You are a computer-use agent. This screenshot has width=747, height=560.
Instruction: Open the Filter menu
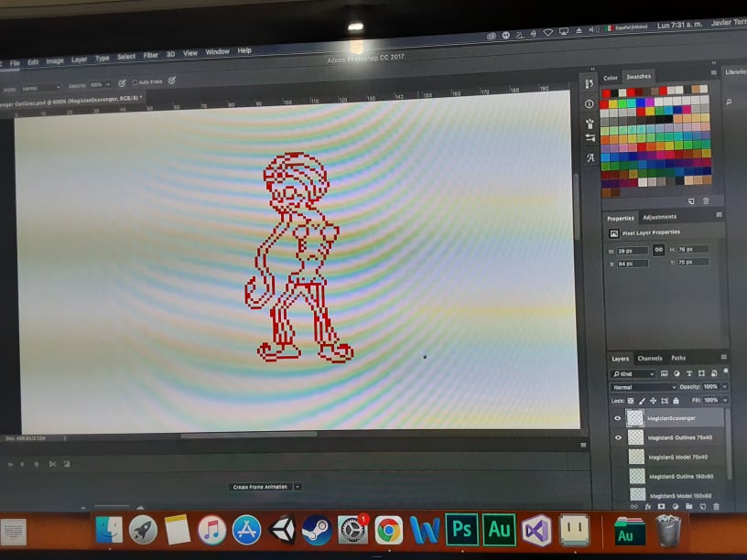tap(150, 56)
